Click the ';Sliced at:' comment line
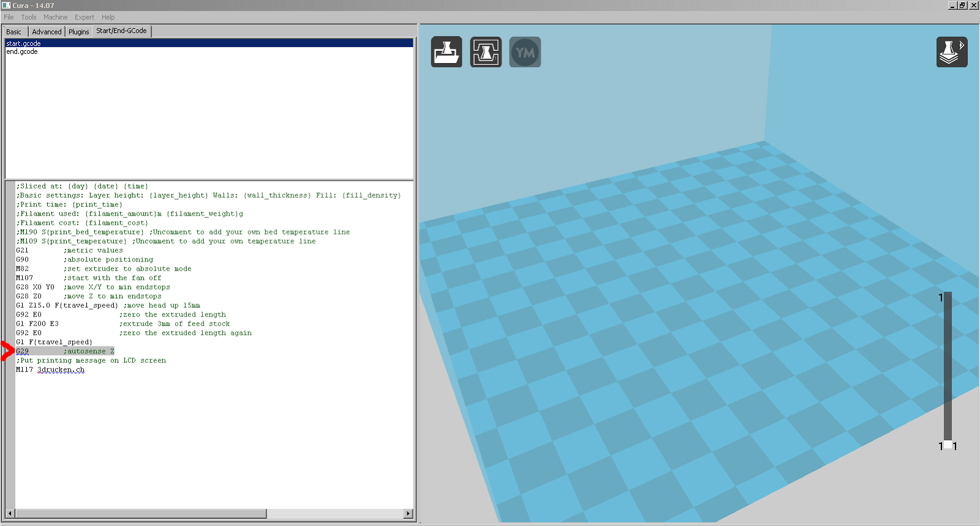 pyautogui.click(x=82, y=186)
